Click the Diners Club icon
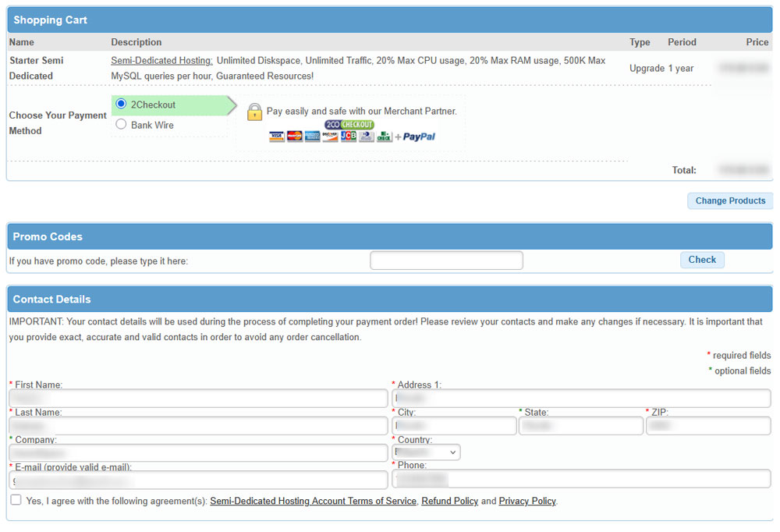The image size is (780, 532). pyautogui.click(x=366, y=135)
